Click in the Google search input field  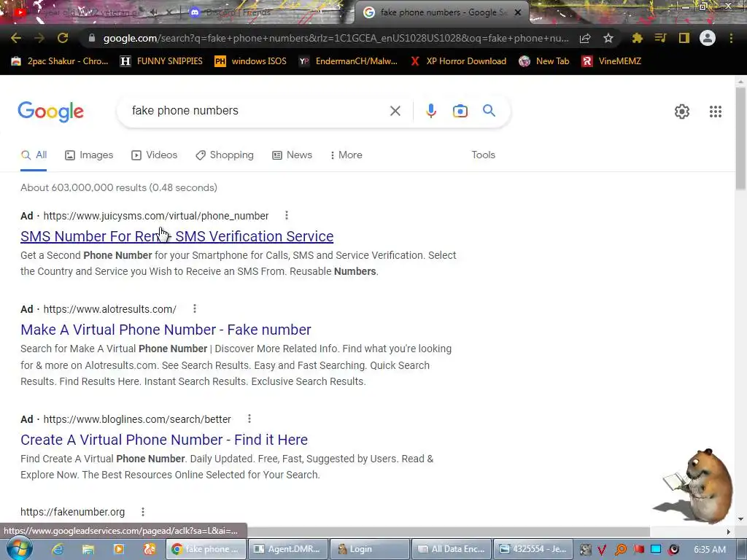pyautogui.click(x=258, y=111)
